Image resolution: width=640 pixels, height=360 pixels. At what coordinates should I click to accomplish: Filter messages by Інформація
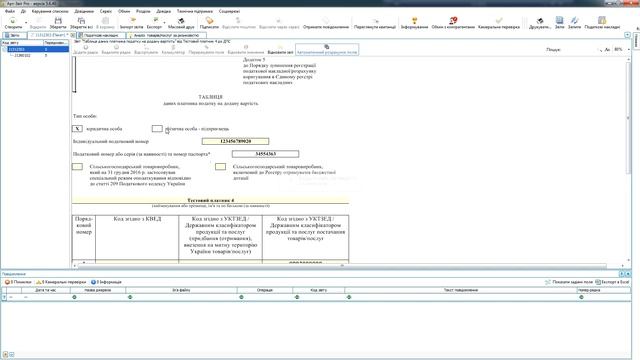point(106,282)
